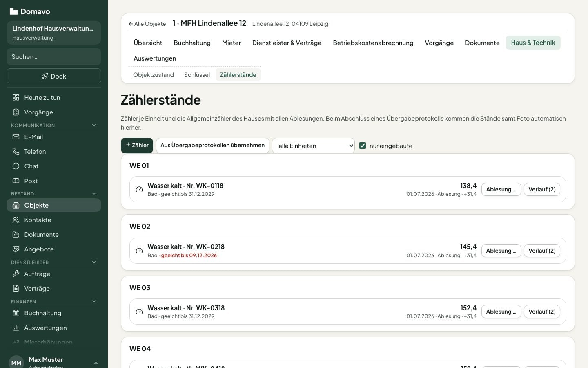Open Verlauf (2) for meter WK-0318

(542, 312)
